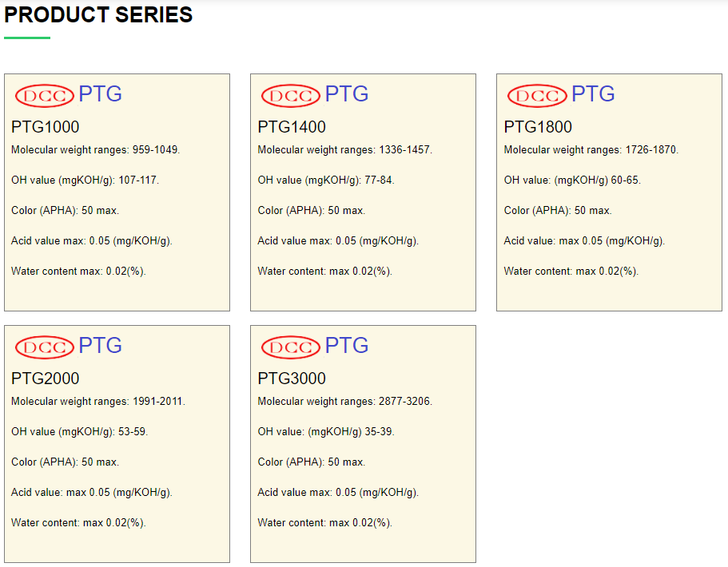The width and height of the screenshot is (728, 567).
Task: Open the PTG1000 product title
Action: point(46,127)
